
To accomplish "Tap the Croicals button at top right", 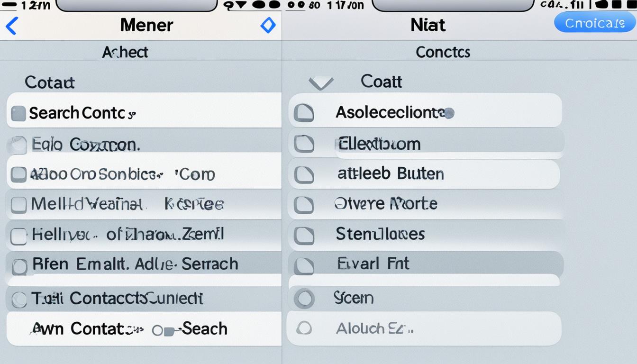I will 594,22.
